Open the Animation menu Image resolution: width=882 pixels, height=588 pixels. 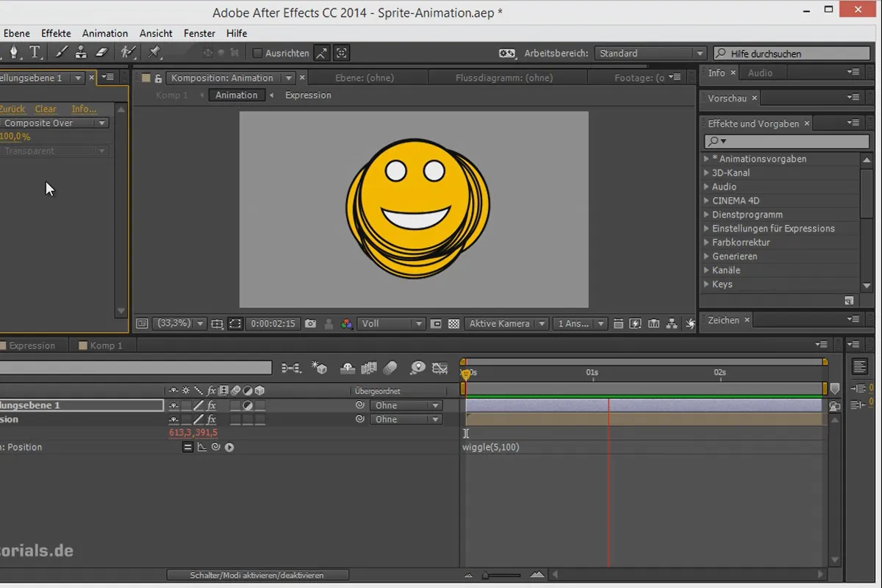pyautogui.click(x=104, y=33)
